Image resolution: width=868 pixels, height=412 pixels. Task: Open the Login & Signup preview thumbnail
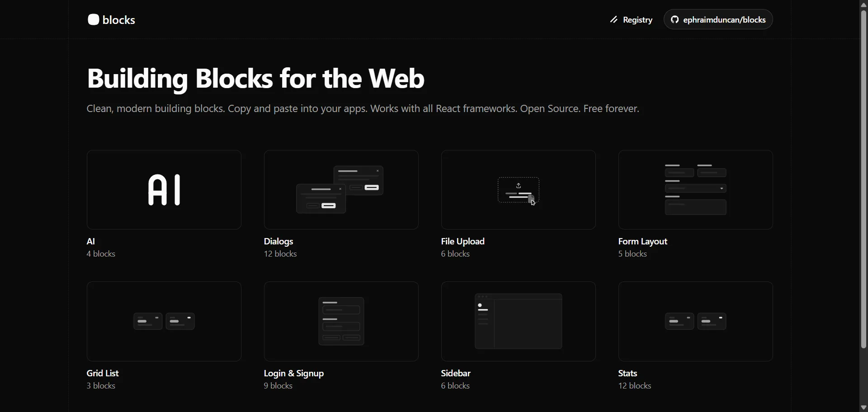tap(341, 322)
